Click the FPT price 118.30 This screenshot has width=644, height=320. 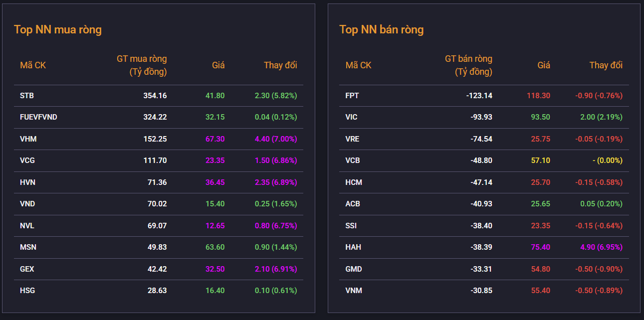click(x=538, y=96)
